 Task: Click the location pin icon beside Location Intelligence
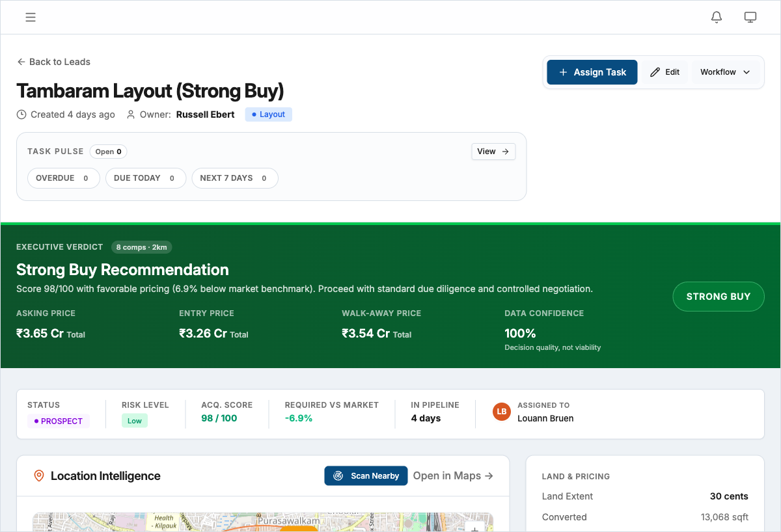[x=39, y=476]
